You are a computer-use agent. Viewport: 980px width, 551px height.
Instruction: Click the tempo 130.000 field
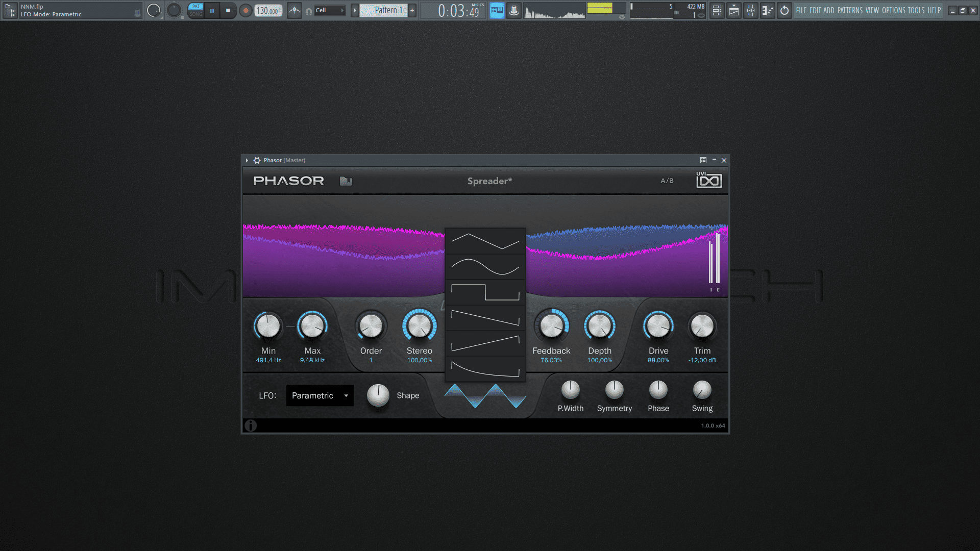(267, 11)
